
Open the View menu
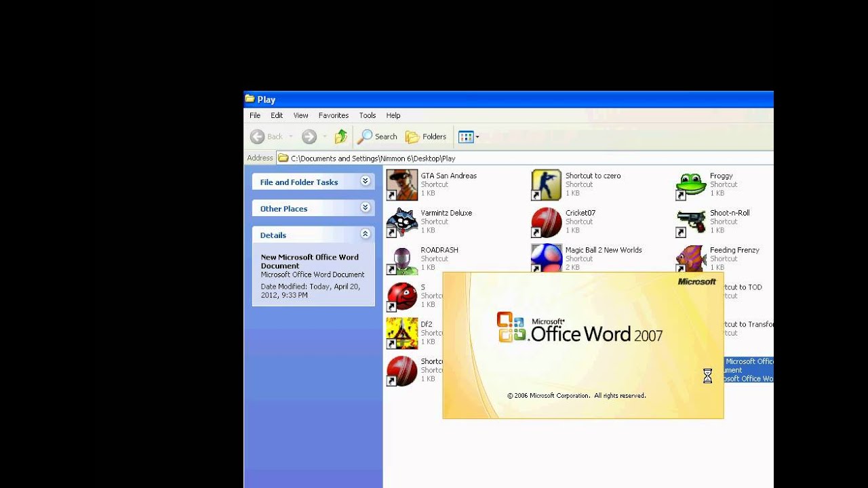pos(300,116)
